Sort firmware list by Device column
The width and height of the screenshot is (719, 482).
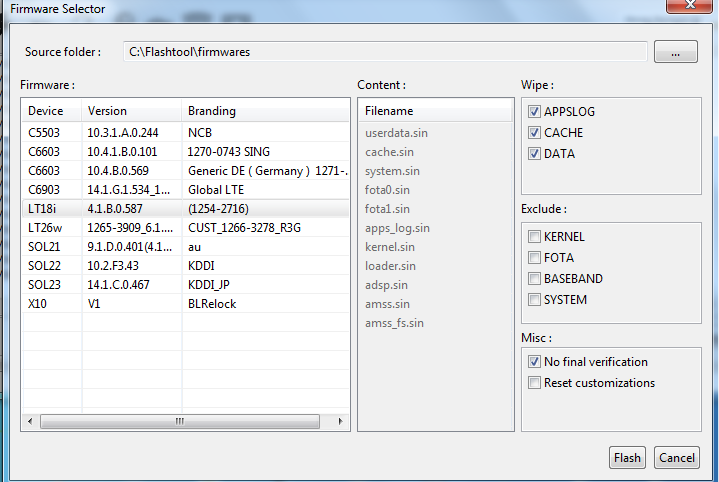(51, 111)
